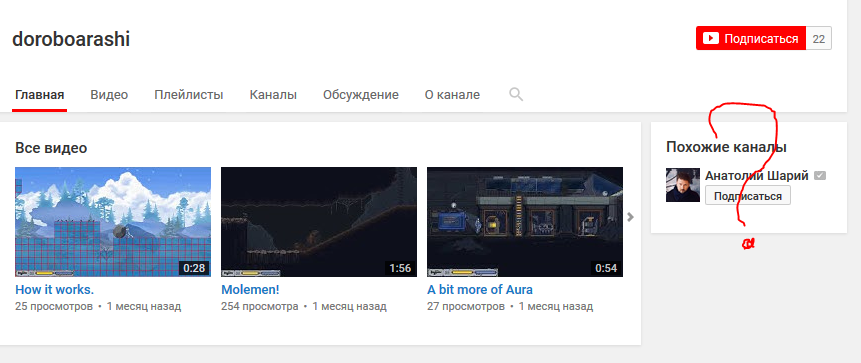This screenshot has width=861, height=363.
Task: Click next arrow of the video carousel
Action: [x=630, y=217]
